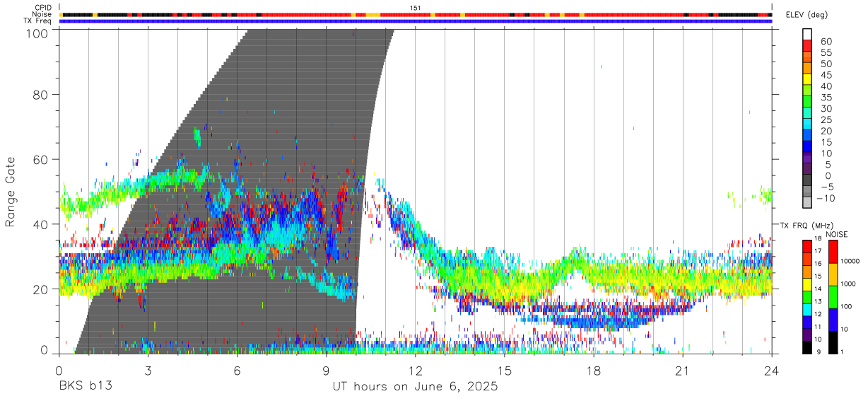
Task: Click the UT hours axis tick '9'
Action: tap(327, 370)
